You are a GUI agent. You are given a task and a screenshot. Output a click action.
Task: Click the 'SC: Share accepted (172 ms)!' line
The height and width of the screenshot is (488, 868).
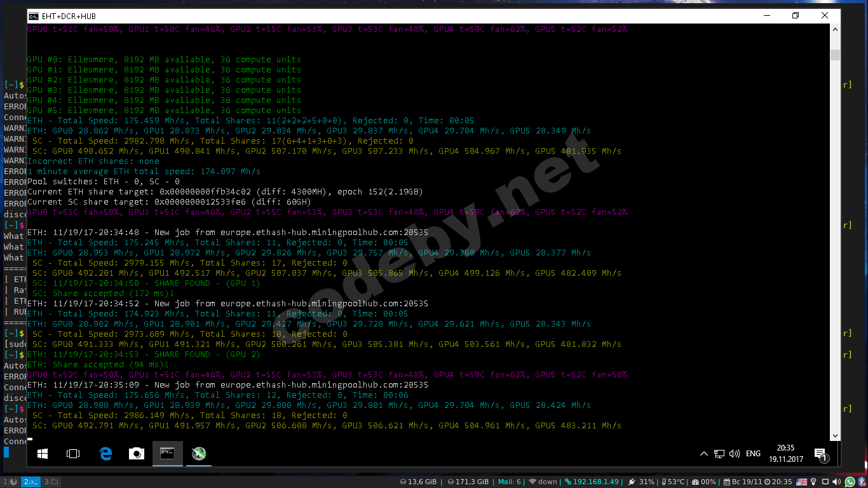click(x=103, y=294)
